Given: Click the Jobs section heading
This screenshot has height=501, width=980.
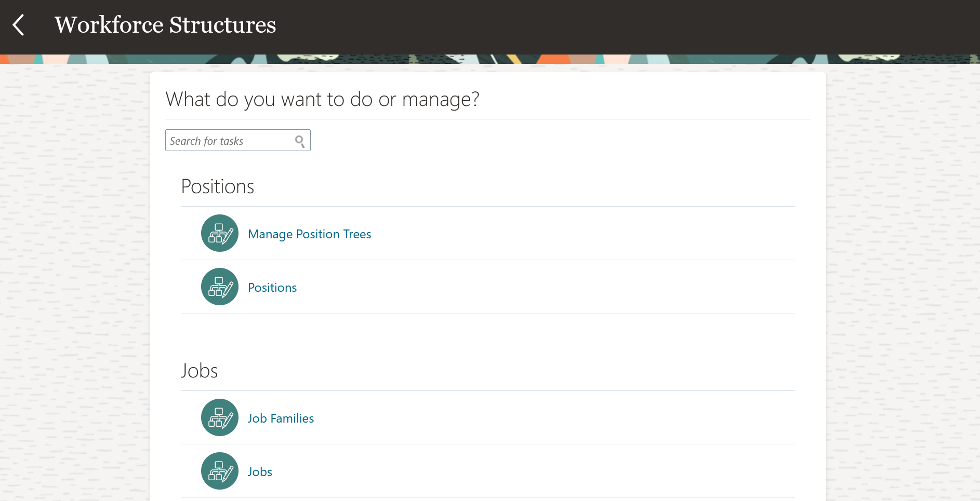Looking at the screenshot, I should click(199, 371).
